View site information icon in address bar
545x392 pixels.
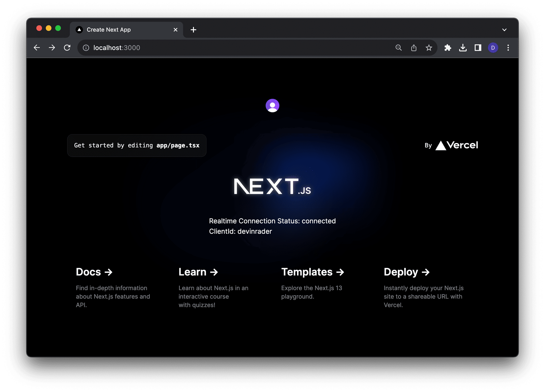(x=86, y=48)
